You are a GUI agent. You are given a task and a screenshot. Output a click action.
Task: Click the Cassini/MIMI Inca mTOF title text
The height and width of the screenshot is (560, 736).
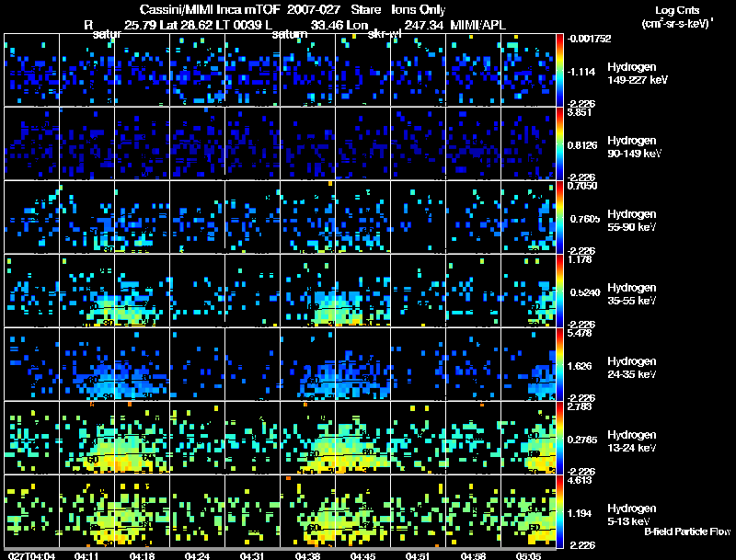pos(210,10)
